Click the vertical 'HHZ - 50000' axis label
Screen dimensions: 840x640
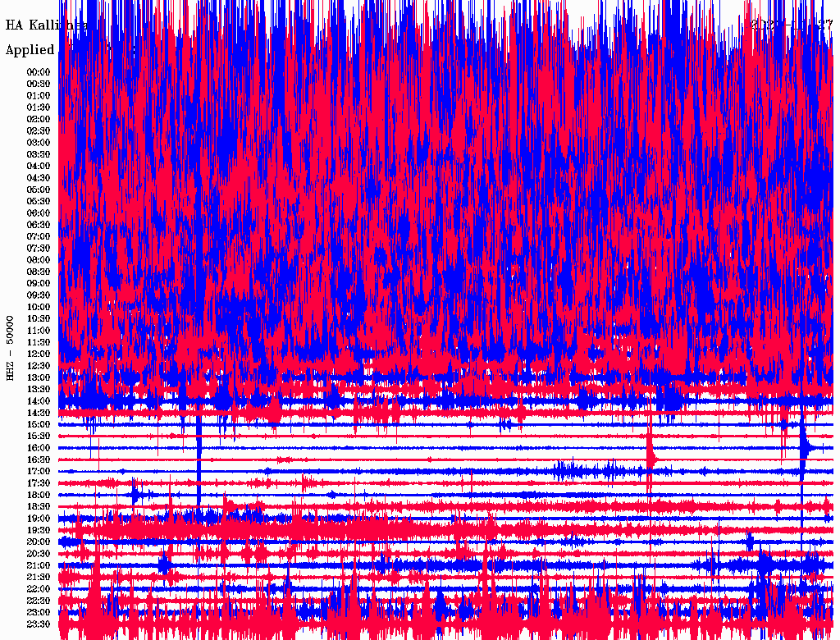point(10,349)
